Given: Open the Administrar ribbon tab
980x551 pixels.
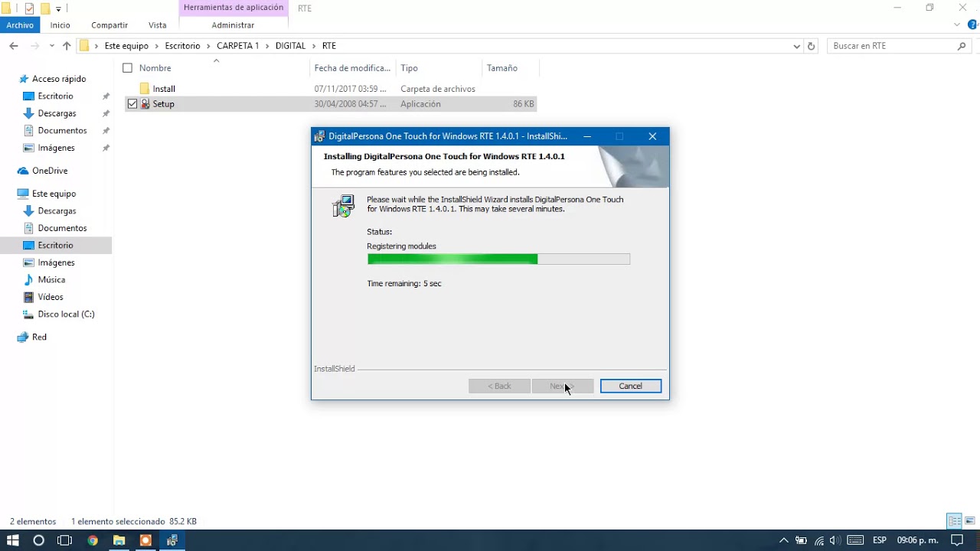Looking at the screenshot, I should 233,25.
